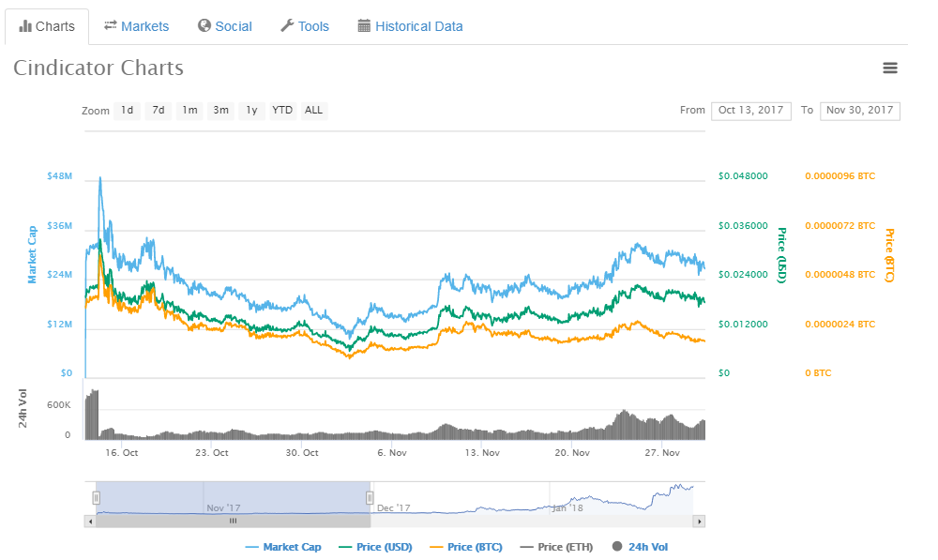Grab the left navigator range handle

coord(96,498)
